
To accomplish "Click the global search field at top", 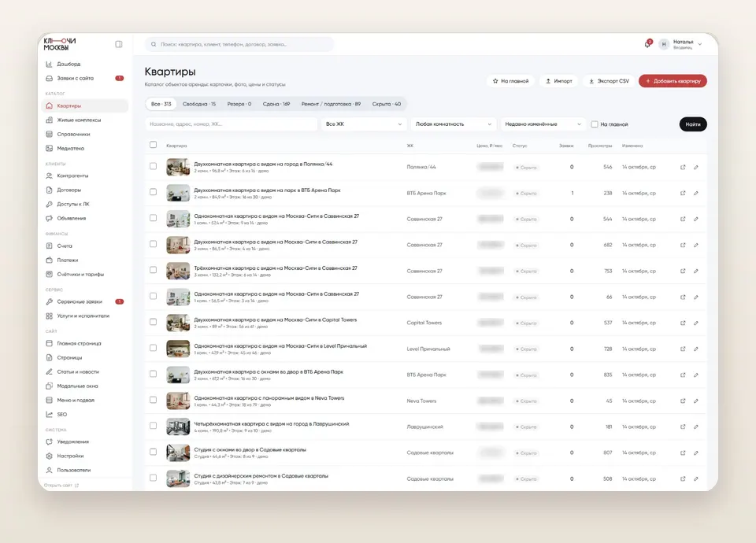I will [239, 44].
